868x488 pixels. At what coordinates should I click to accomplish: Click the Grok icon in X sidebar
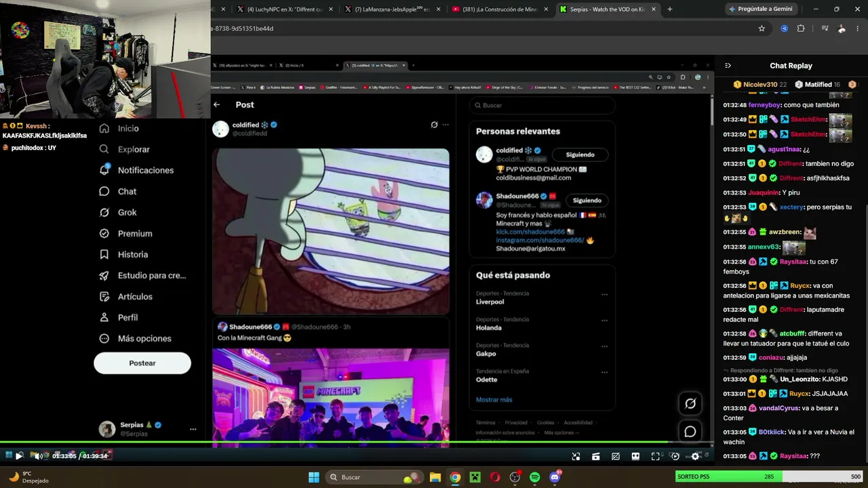[x=104, y=212]
